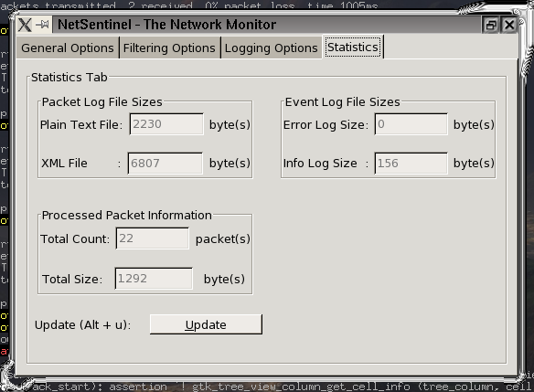Click the NetSentinel title bar text

pos(166,25)
